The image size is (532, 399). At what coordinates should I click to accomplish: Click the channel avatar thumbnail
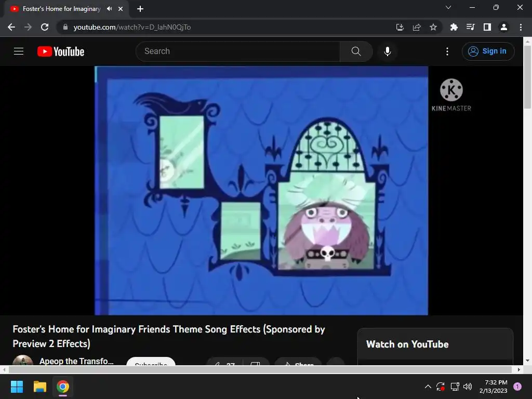click(x=23, y=361)
